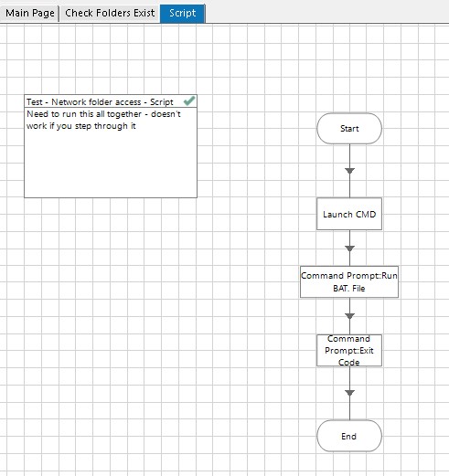Switch to the Main Page tab
Image resolution: width=449 pixels, height=476 pixels.
pyautogui.click(x=29, y=13)
